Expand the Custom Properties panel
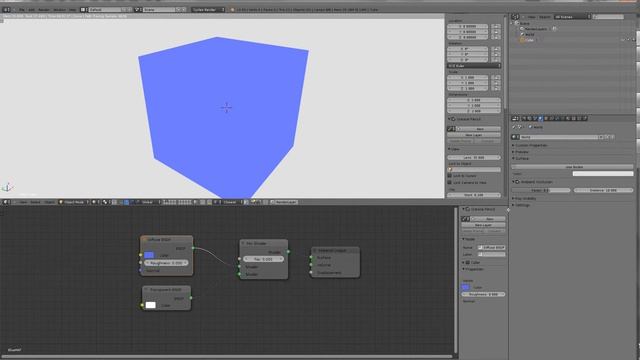 [x=531, y=145]
